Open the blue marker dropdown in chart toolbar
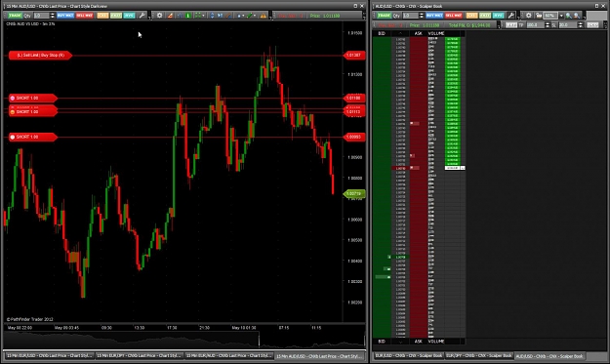This screenshot has height=364, width=610. [x=240, y=16]
